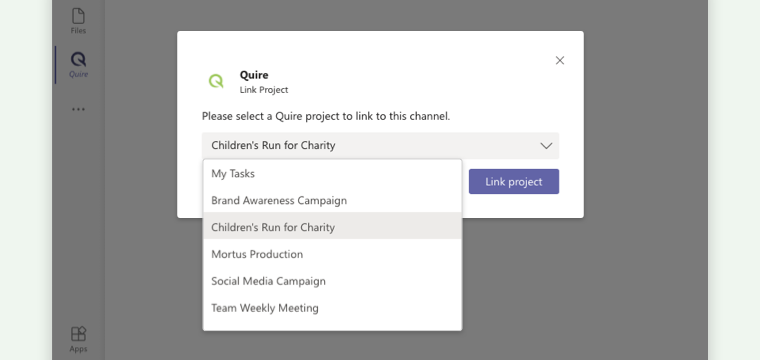Click the Quire dialog title

pyautogui.click(x=254, y=75)
